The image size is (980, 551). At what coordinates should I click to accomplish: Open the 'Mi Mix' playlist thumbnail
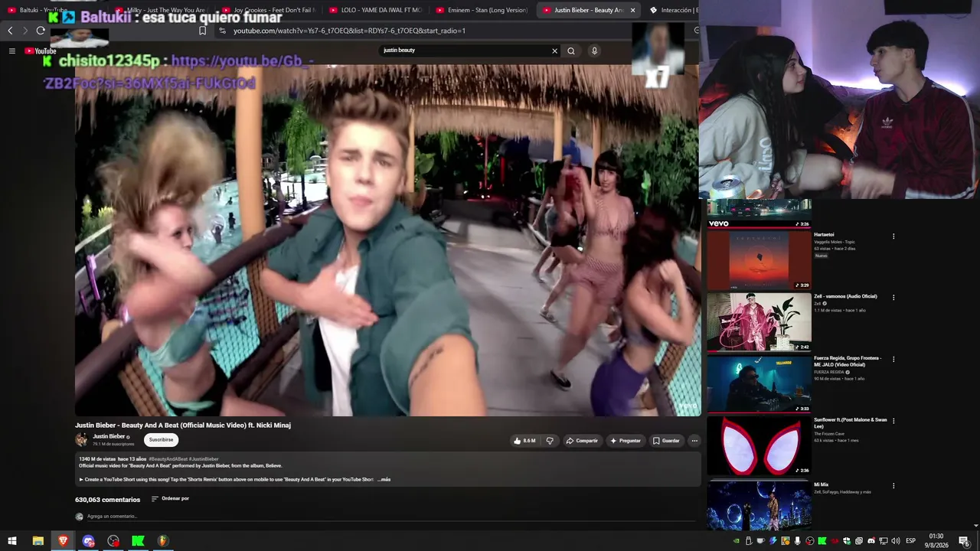pyautogui.click(x=759, y=504)
